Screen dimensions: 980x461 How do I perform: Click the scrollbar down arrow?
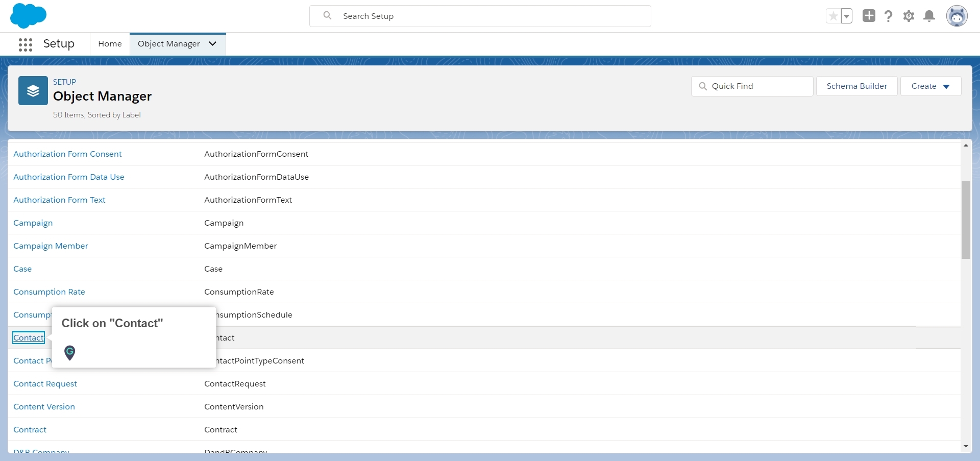[966, 446]
